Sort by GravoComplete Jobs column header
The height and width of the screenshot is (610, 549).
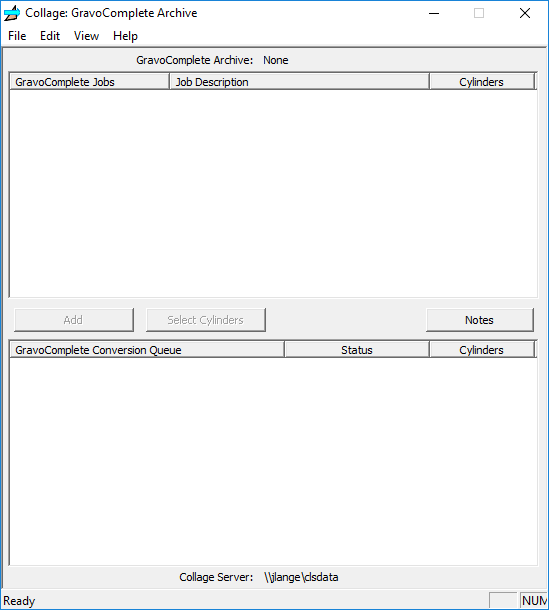pos(89,82)
